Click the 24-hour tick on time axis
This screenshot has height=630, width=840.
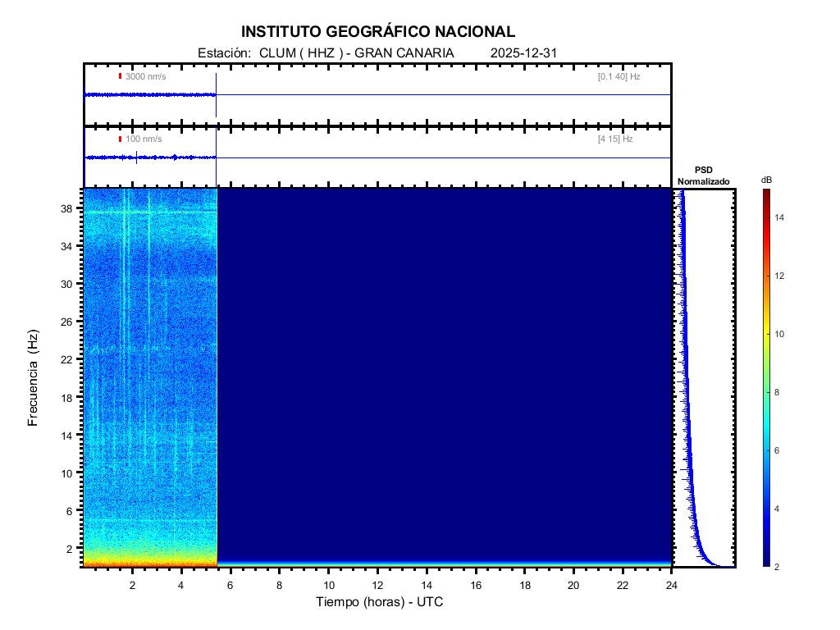click(671, 585)
